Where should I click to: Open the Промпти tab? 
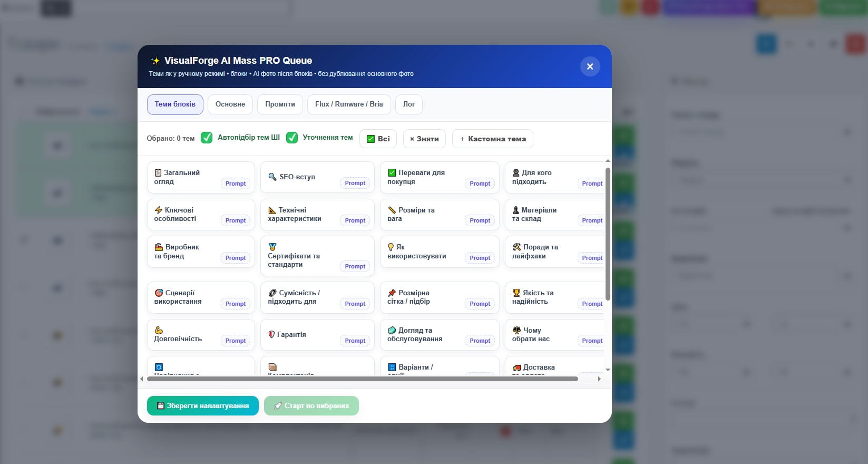[x=280, y=104]
